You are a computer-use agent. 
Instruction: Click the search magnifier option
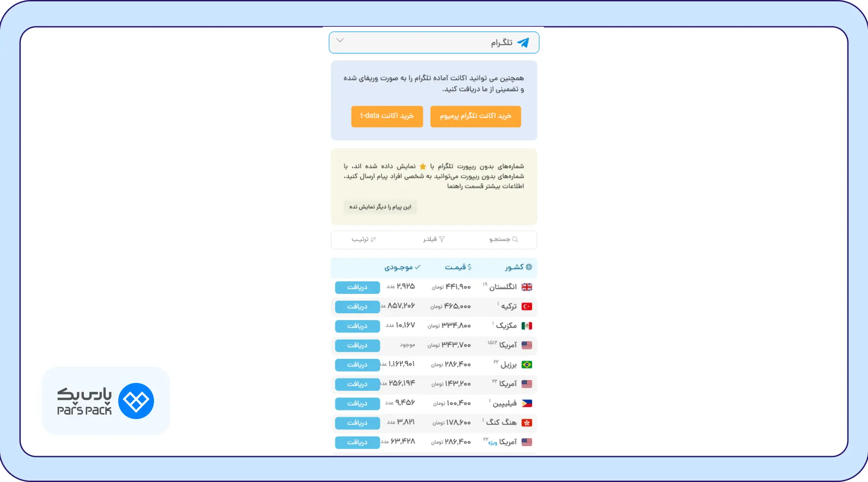click(x=503, y=239)
